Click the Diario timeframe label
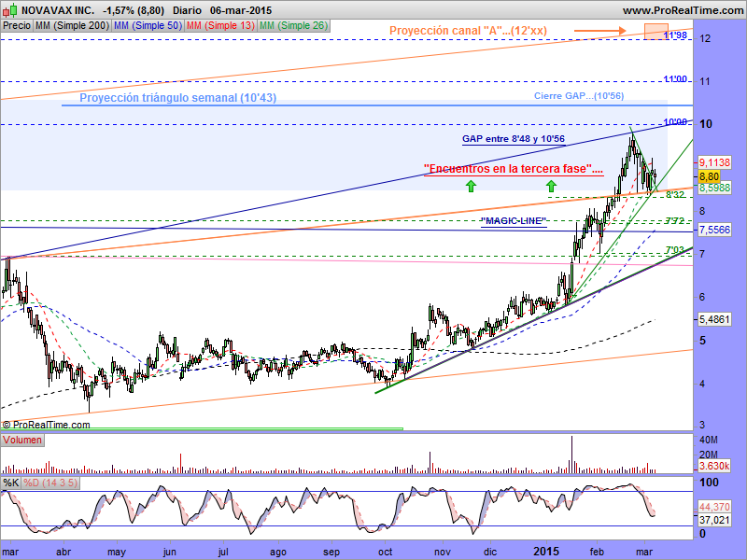Image resolution: width=747 pixels, height=560 pixels. pyautogui.click(x=188, y=10)
